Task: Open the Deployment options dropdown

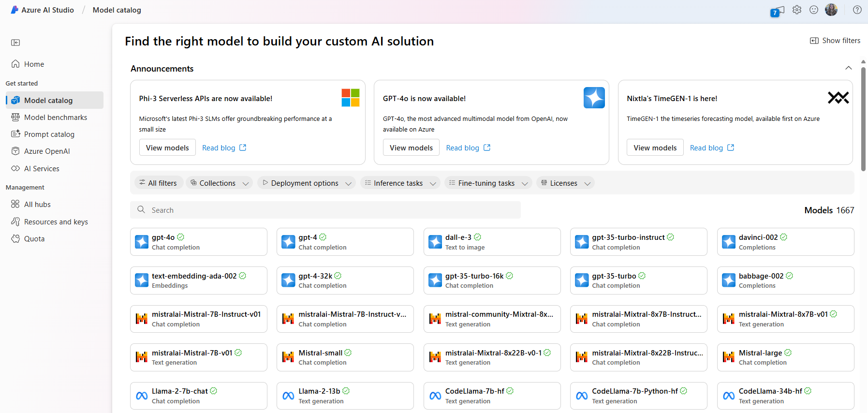Action: pos(307,183)
